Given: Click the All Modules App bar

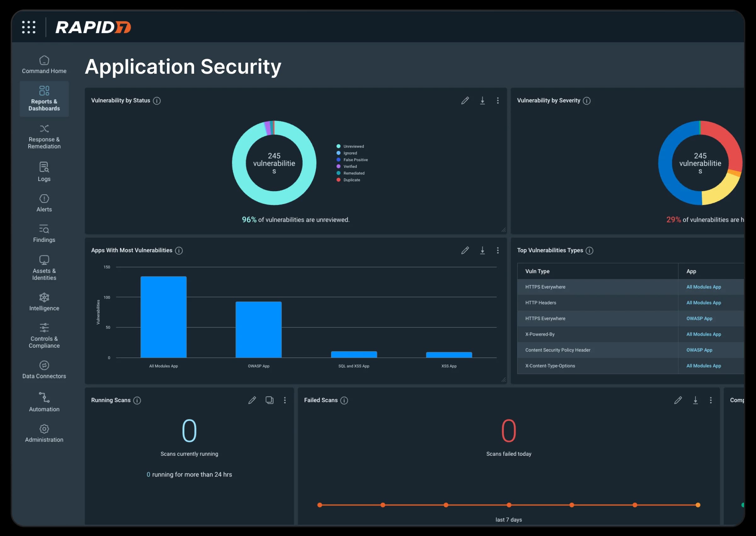Looking at the screenshot, I should [x=163, y=317].
